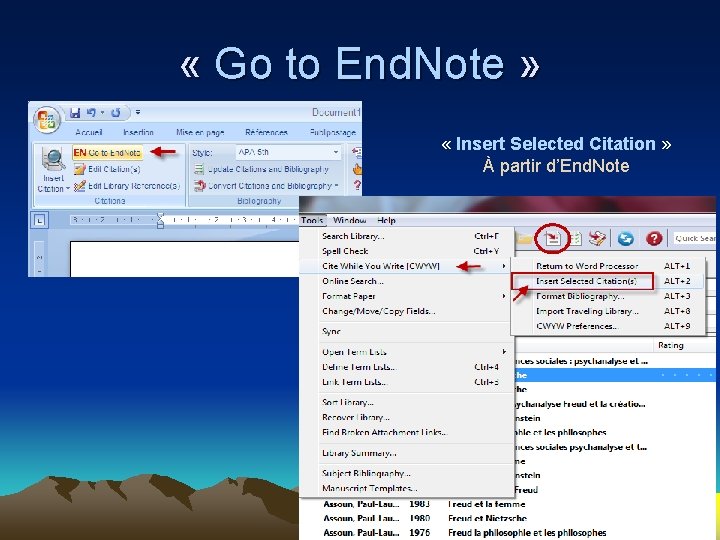Viewport: 720px width, 540px height.
Task: Open the Publipostage ribbon tab
Action: pos(333,133)
